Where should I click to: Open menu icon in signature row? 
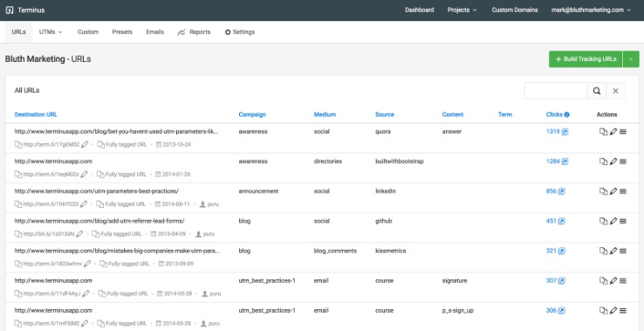[x=623, y=281]
